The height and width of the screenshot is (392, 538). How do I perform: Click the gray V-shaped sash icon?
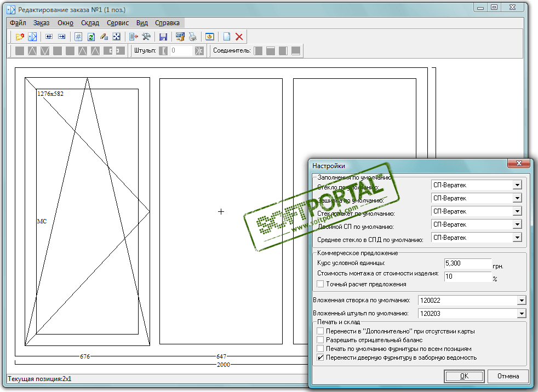[45, 51]
